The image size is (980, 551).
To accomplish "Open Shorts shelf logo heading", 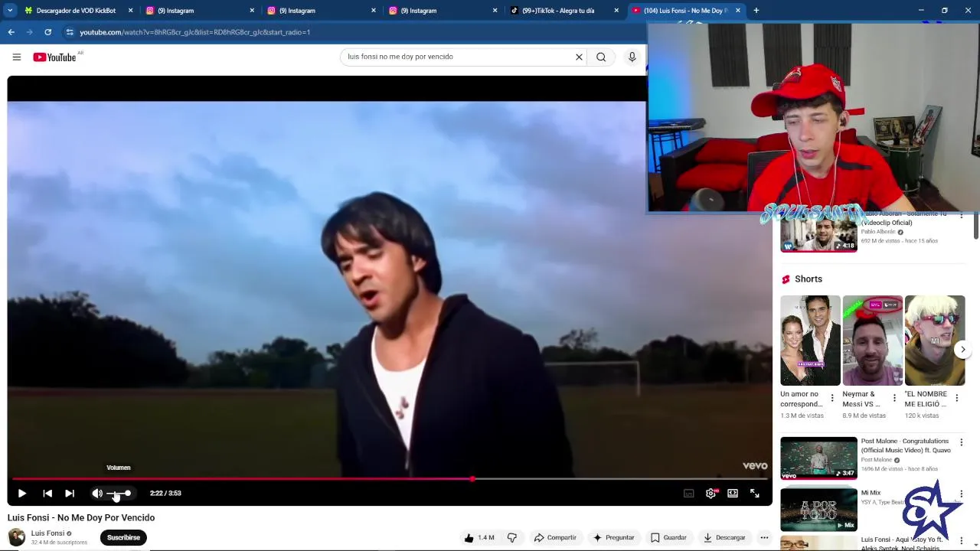I will coord(802,279).
